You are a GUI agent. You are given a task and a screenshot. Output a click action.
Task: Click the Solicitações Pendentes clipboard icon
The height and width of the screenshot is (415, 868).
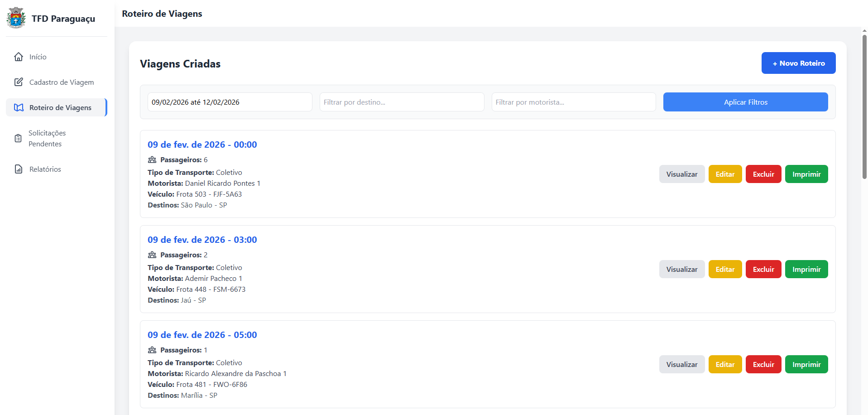click(x=18, y=138)
